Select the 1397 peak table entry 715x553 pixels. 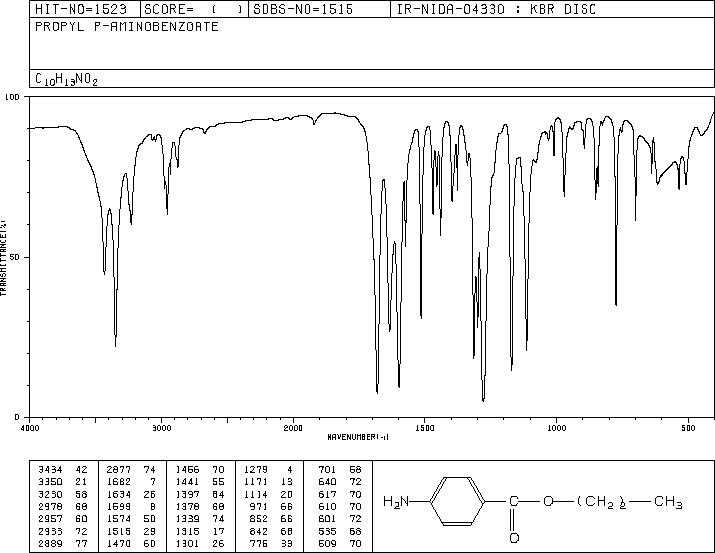pos(200,495)
